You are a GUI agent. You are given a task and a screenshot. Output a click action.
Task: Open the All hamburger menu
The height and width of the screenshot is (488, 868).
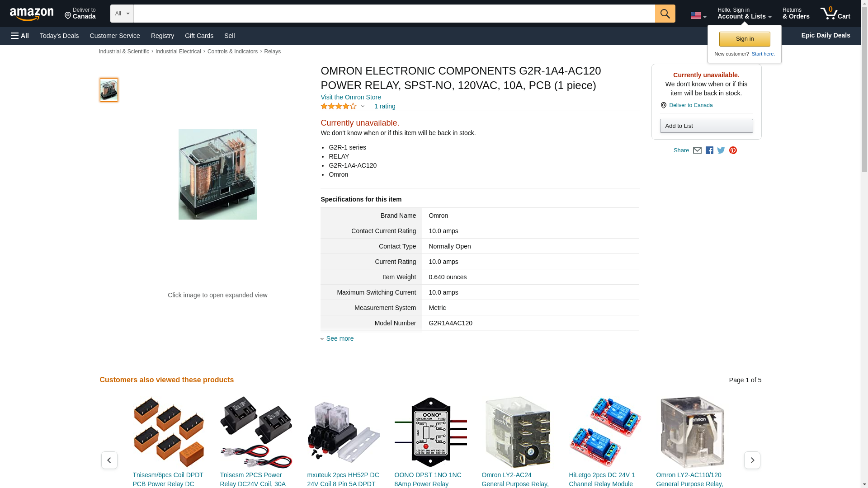click(20, 36)
